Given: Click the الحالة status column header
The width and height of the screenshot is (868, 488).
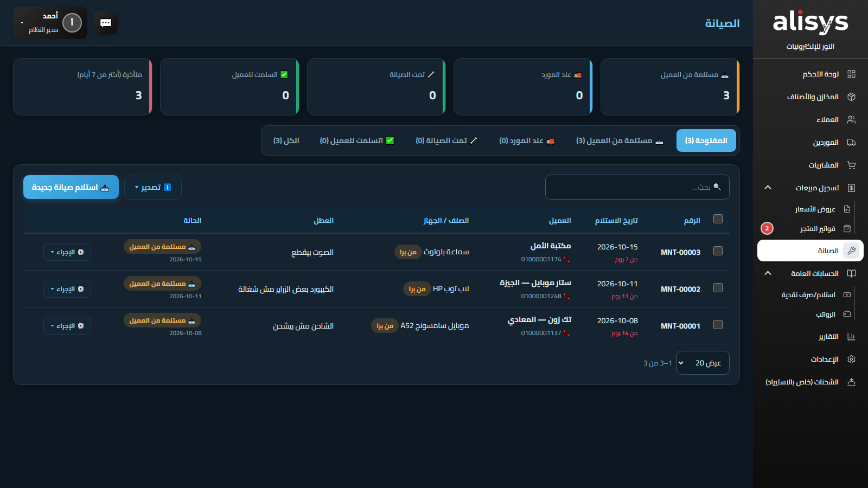Looking at the screenshot, I should click(x=192, y=221).
